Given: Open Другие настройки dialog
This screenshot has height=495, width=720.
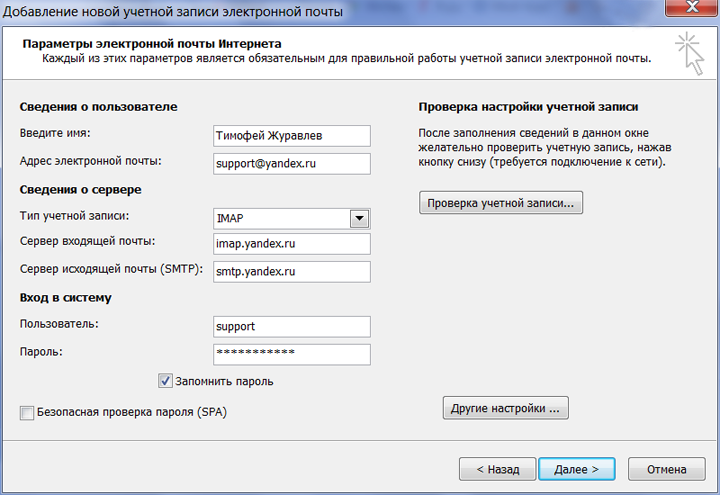Looking at the screenshot, I should point(505,408).
